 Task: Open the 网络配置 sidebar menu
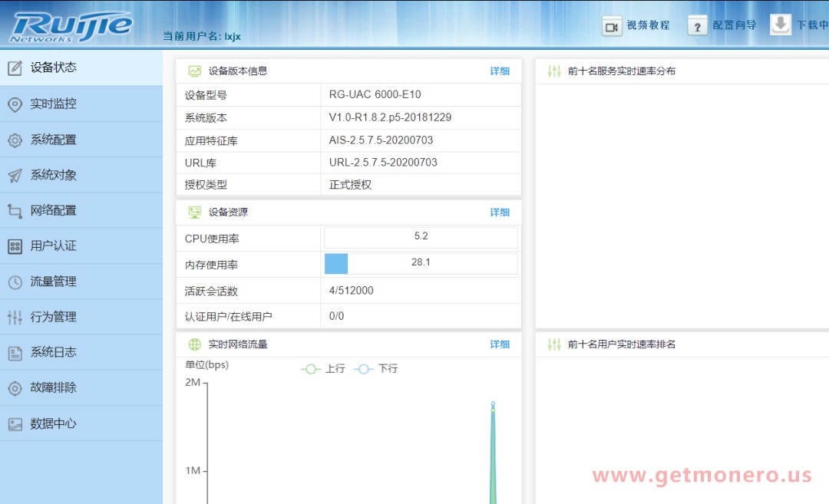click(54, 211)
